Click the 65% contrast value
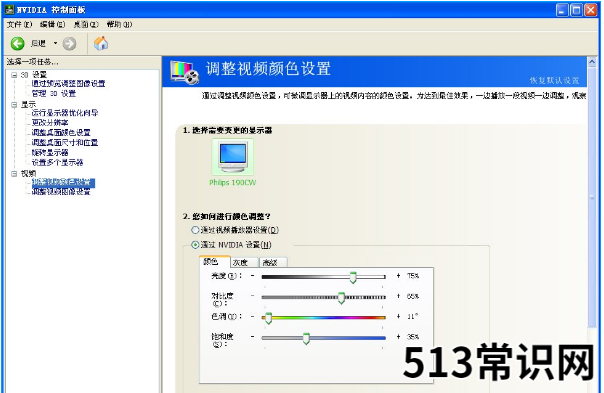Viewport: 604px width, 393px height. (413, 296)
